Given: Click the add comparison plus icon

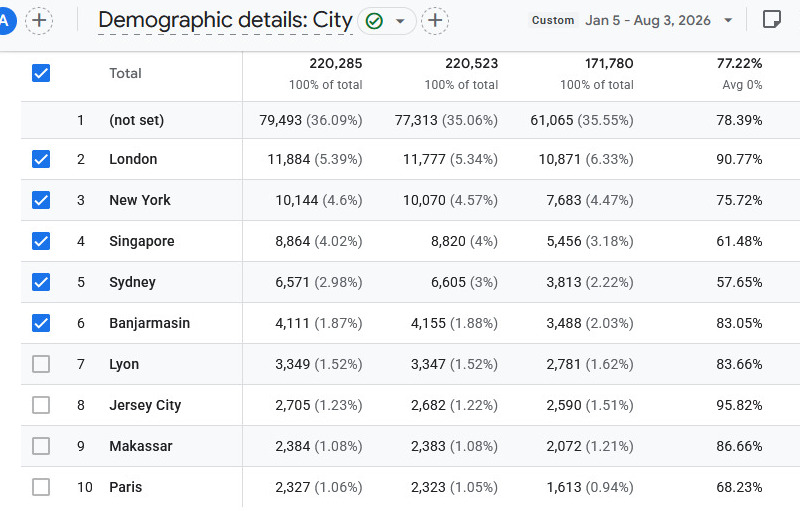Looking at the screenshot, I should pos(39,21).
